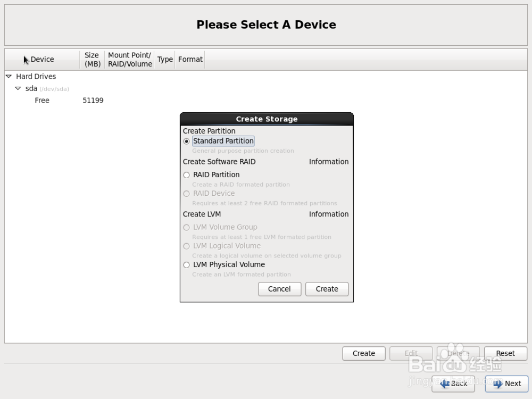
Task: Click the 51199 size value
Action: point(93,101)
